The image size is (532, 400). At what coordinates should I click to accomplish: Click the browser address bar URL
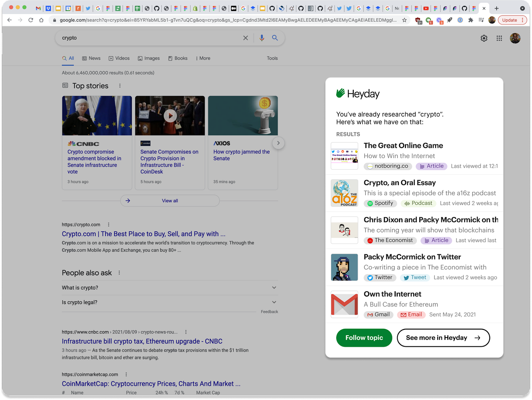[x=228, y=20]
